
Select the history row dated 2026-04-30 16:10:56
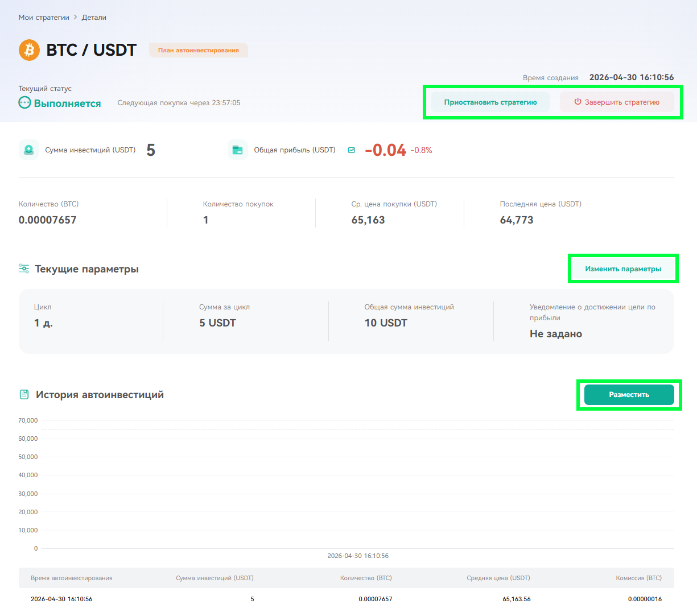pyautogui.click(x=347, y=599)
